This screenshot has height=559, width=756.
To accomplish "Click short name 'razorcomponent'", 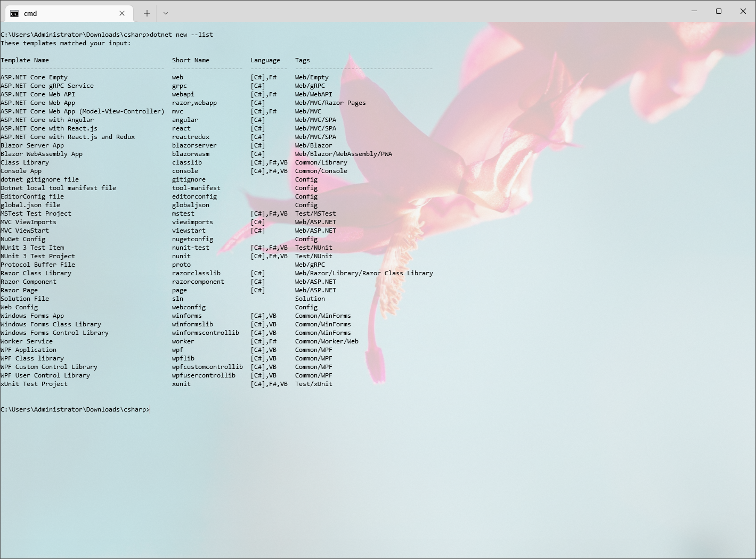I will 198,282.
